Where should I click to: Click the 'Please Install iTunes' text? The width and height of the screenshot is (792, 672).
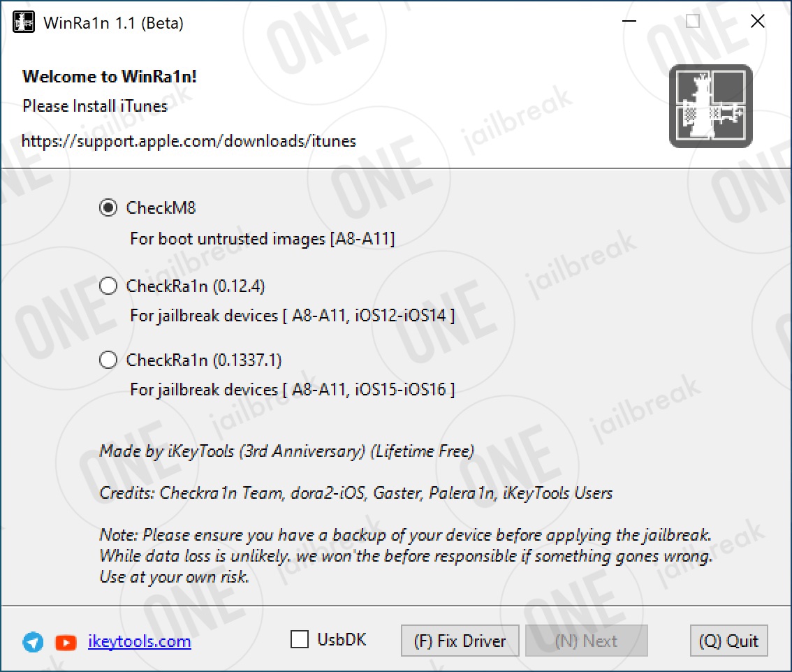pos(95,106)
